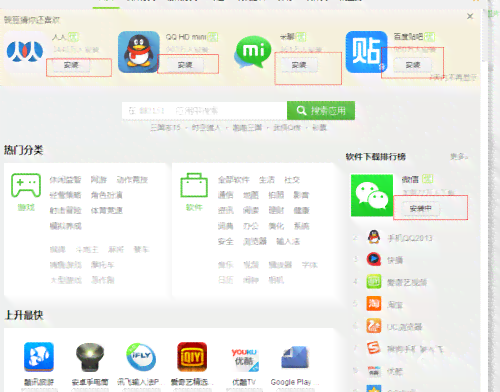Click the Baidu Tieba blue icon

tap(366, 52)
